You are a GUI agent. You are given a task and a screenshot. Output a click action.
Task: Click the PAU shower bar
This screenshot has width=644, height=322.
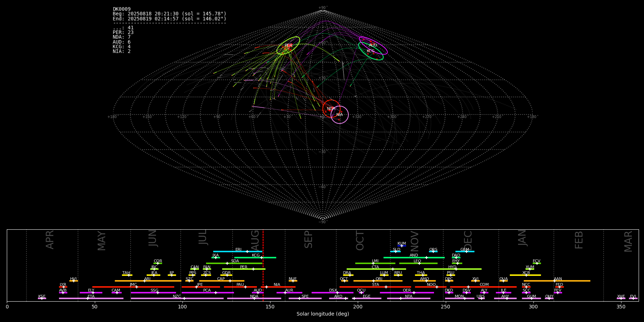(x=240, y=287)
